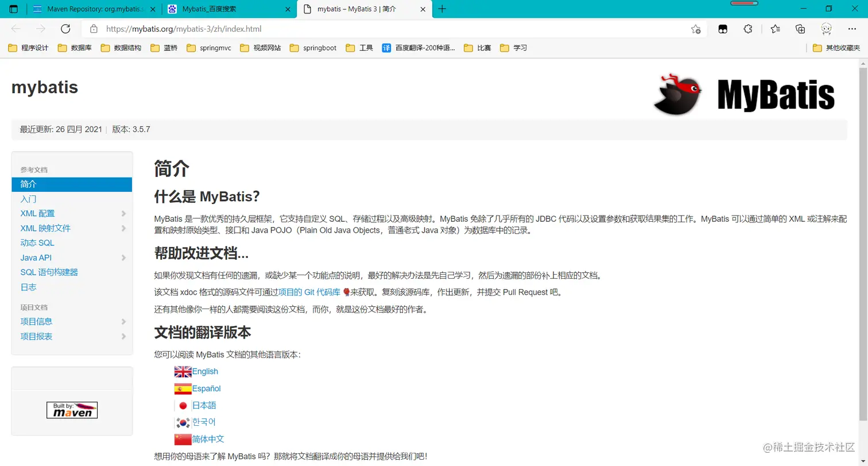Open the Favorites list icon
Screen dimensions: 868x466
click(775, 29)
